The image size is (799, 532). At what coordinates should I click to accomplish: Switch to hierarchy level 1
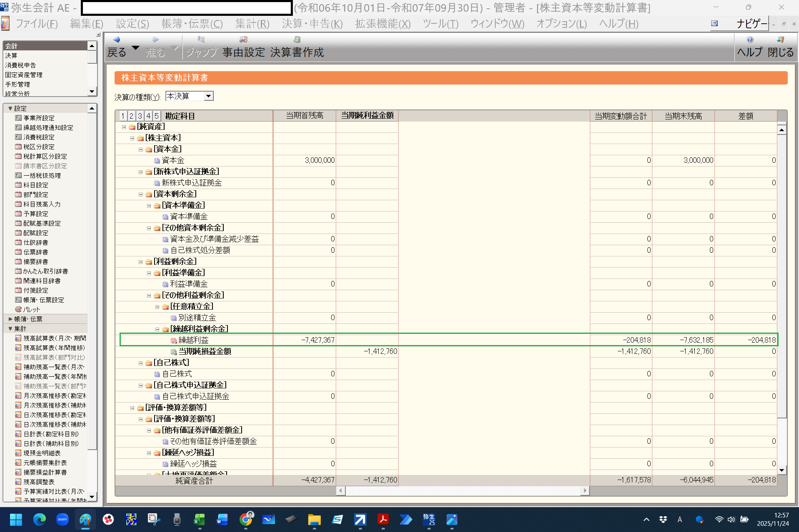click(x=123, y=116)
